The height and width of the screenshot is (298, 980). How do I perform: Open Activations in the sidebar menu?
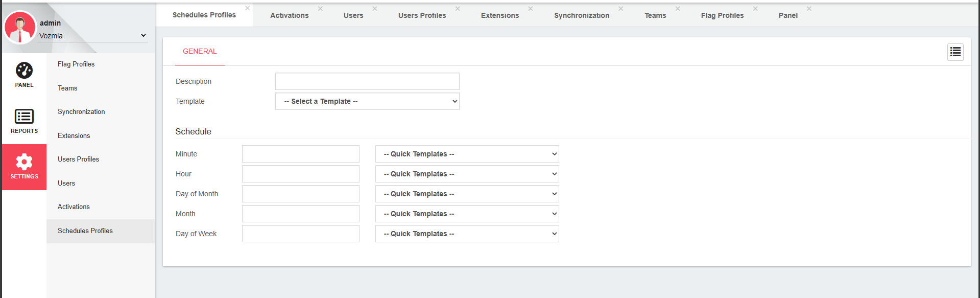point(74,207)
